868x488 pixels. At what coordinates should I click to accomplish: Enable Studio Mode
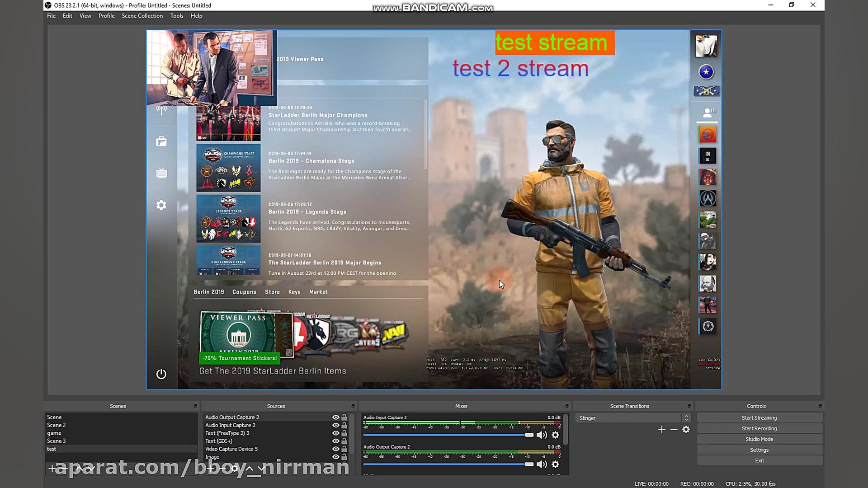coord(759,439)
